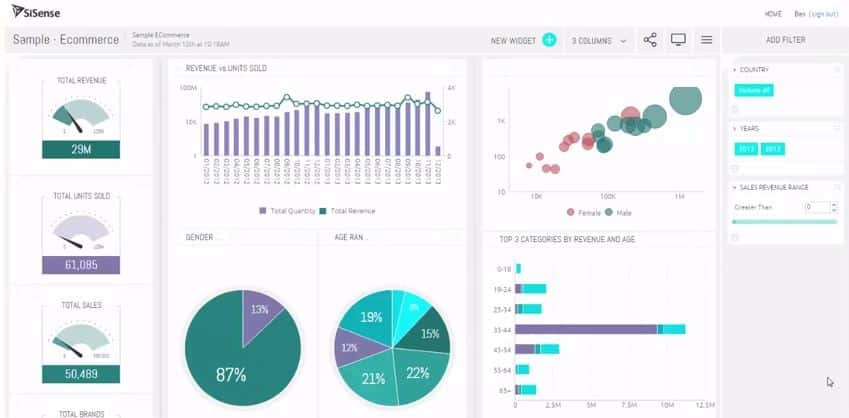Toggle the Country filter on/off switch
The width and height of the screenshot is (849, 418).
(x=836, y=70)
